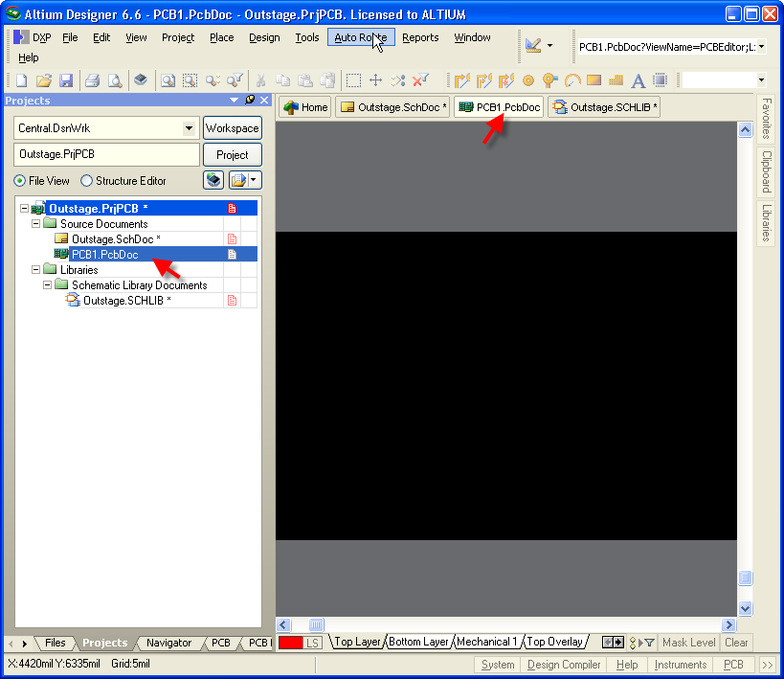Open the Auto Route menu
Viewport: 784px width, 679px height.
point(360,37)
